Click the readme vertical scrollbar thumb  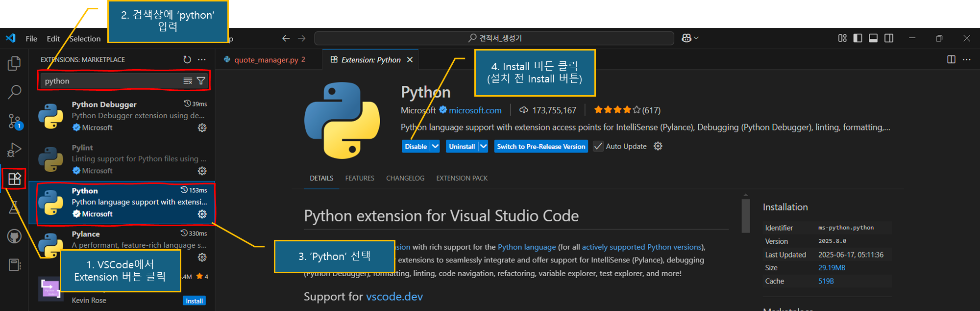pos(746,215)
